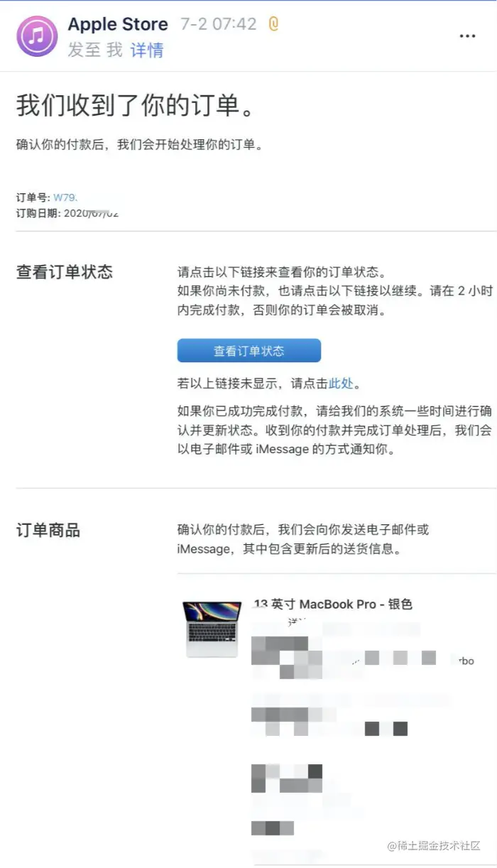The height and width of the screenshot is (868, 497).
Task: Tap the 我们收到了你的订单 headline
Action: (135, 106)
